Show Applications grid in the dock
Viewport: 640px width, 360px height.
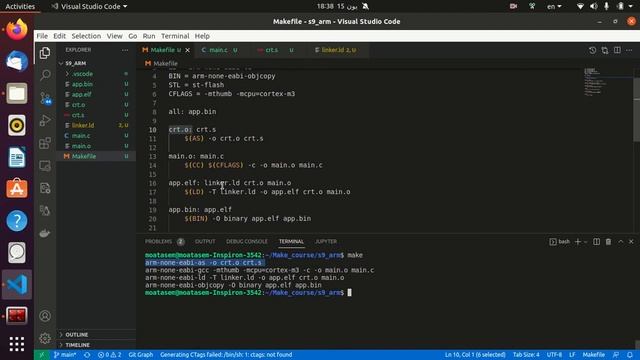point(17,344)
